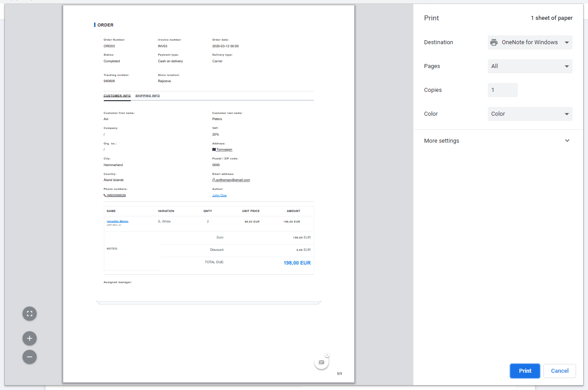Click the John Doe author link
588x390 pixels.
[x=220, y=195]
